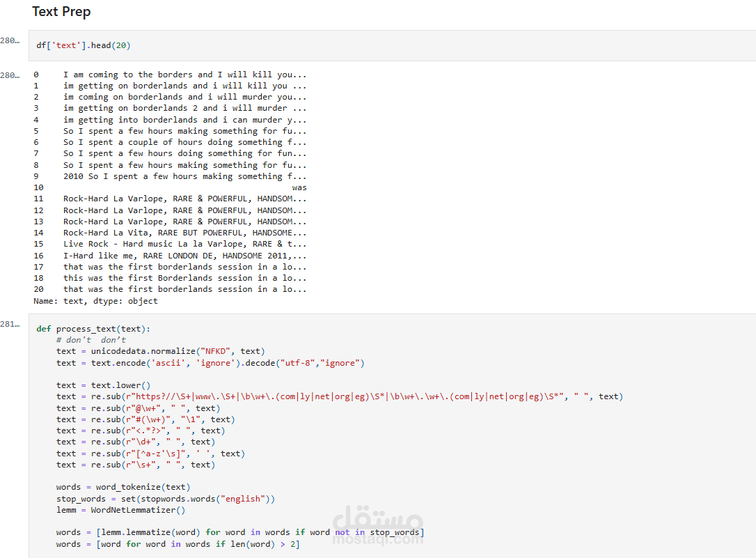Select output row 20 'that was the first borderlands'
This screenshot has height=558, width=756.
tap(170, 289)
